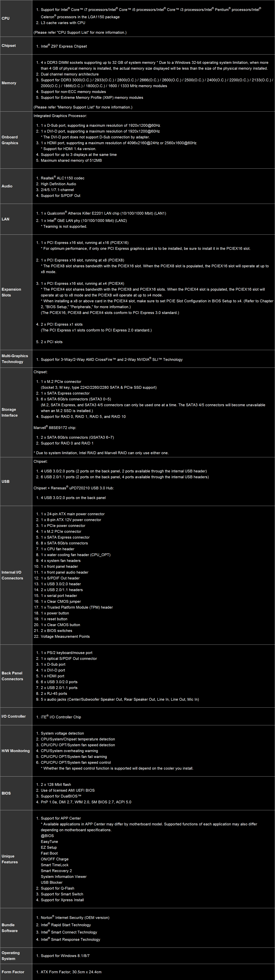Select the iTE I/O Controller Chip line

click(x=61, y=717)
